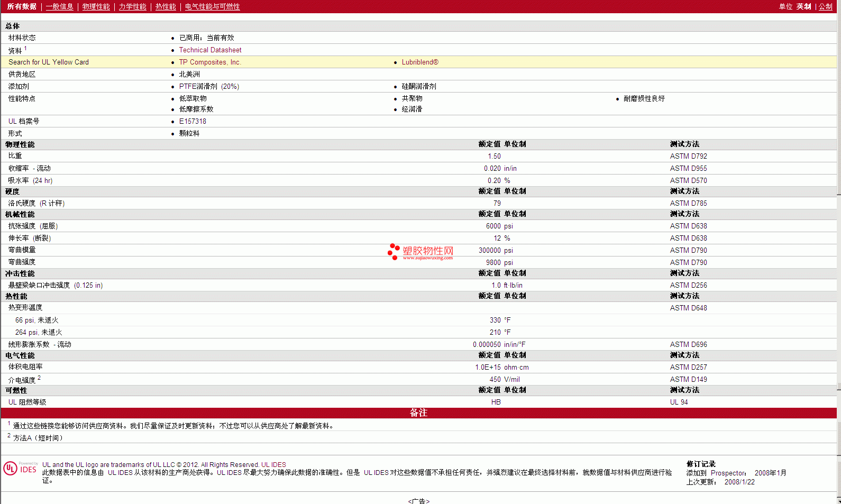Select the heat deflection value 330
This screenshot has height=504, width=841.
click(x=496, y=320)
